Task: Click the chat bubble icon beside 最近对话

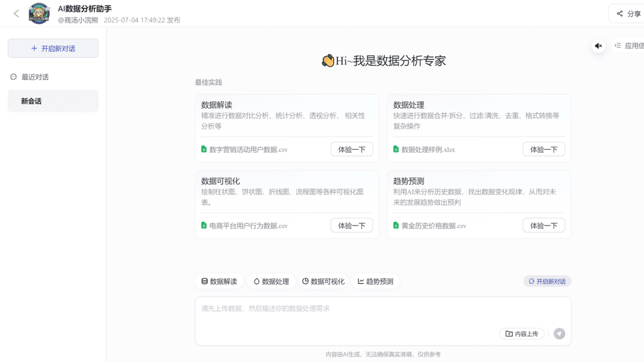Action: pyautogui.click(x=14, y=77)
